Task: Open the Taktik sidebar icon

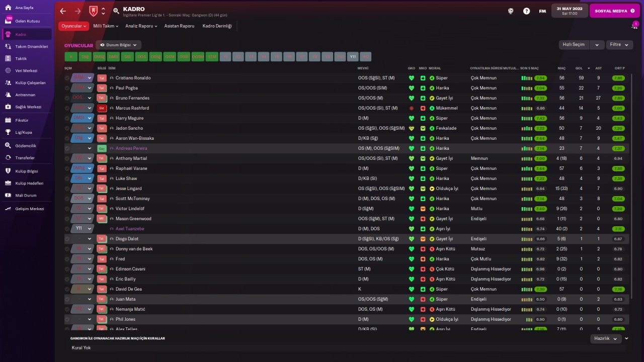Action: [x=8, y=58]
